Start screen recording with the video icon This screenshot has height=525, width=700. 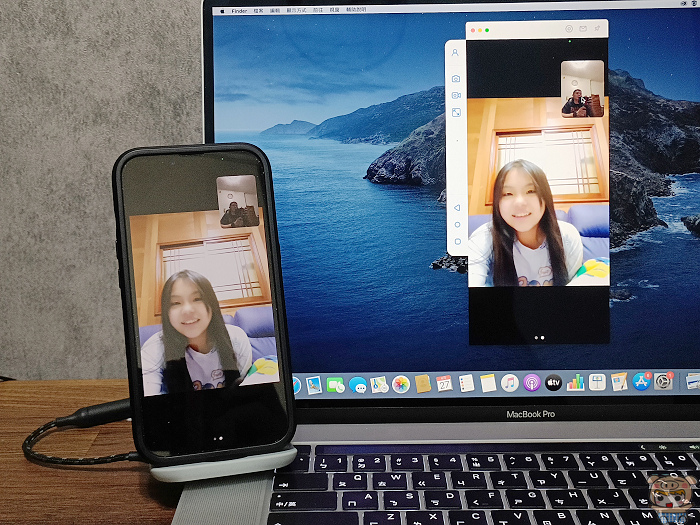[455, 95]
